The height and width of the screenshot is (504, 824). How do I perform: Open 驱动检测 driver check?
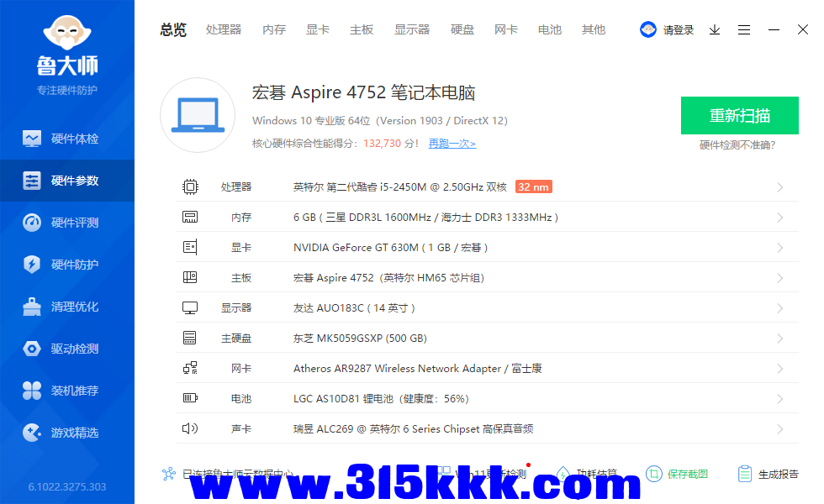click(x=67, y=349)
